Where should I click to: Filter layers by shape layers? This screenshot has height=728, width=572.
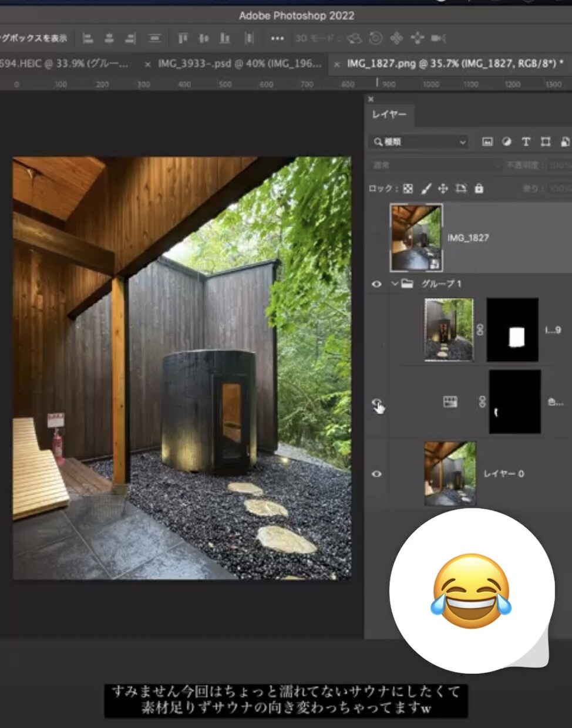[546, 141]
